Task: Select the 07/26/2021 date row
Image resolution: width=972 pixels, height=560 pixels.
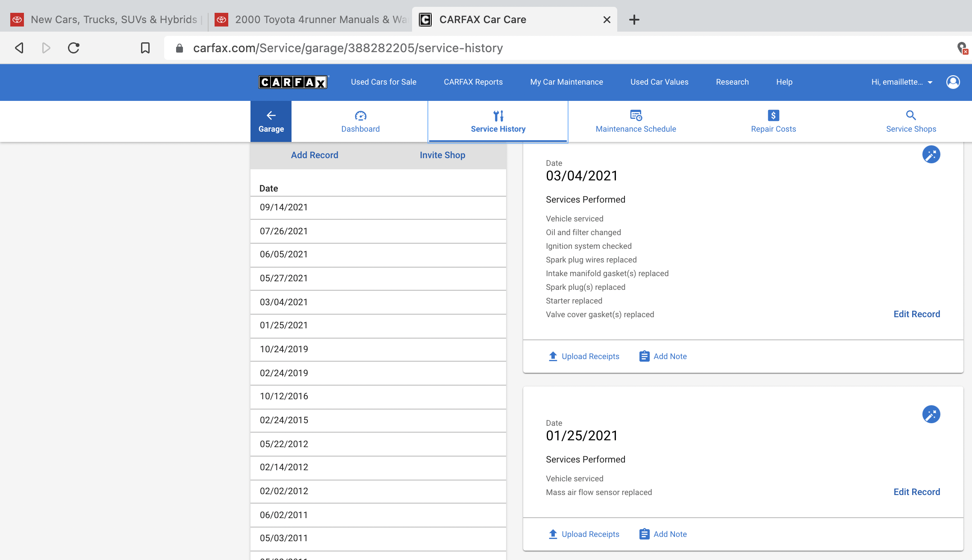Action: [x=378, y=231]
